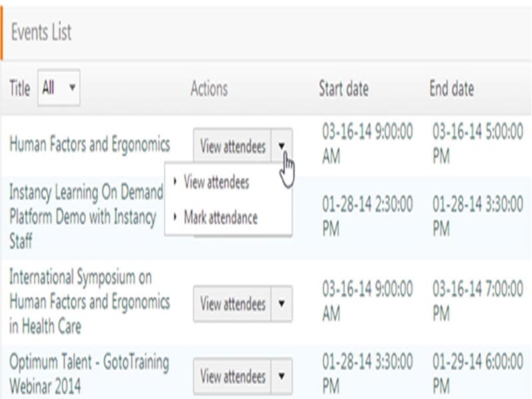Image resolution: width=532 pixels, height=399 pixels.
Task: Click the Actions column header
Action: click(x=209, y=88)
